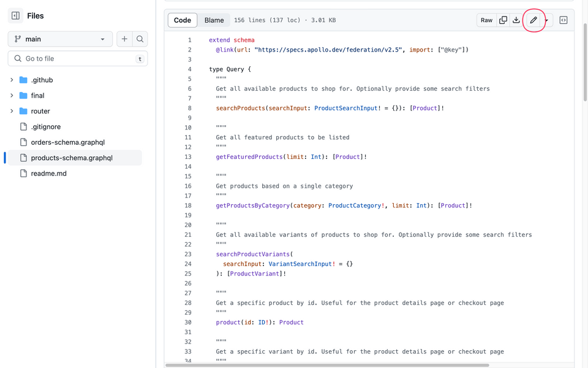Screen dimensions: 588x368
Task: Click ProductVariant return type
Action: pyautogui.click(x=255, y=274)
